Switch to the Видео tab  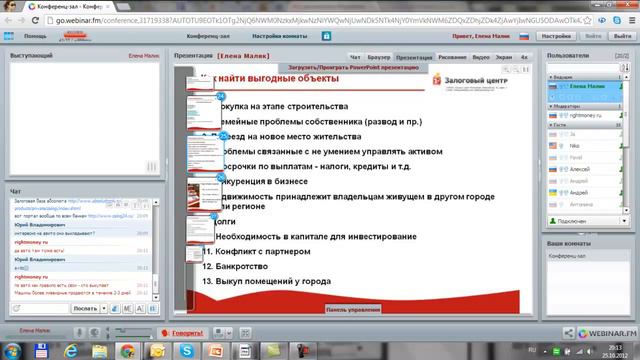pyautogui.click(x=481, y=57)
